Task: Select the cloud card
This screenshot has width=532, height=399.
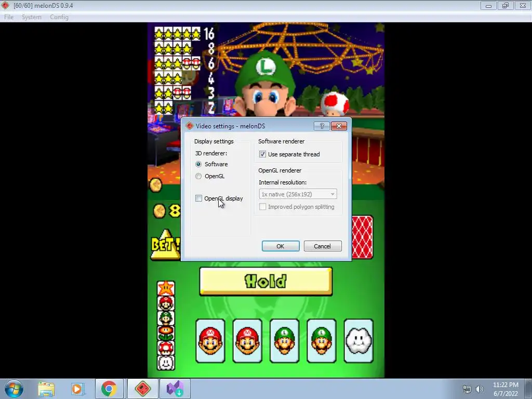Action: pyautogui.click(x=358, y=341)
